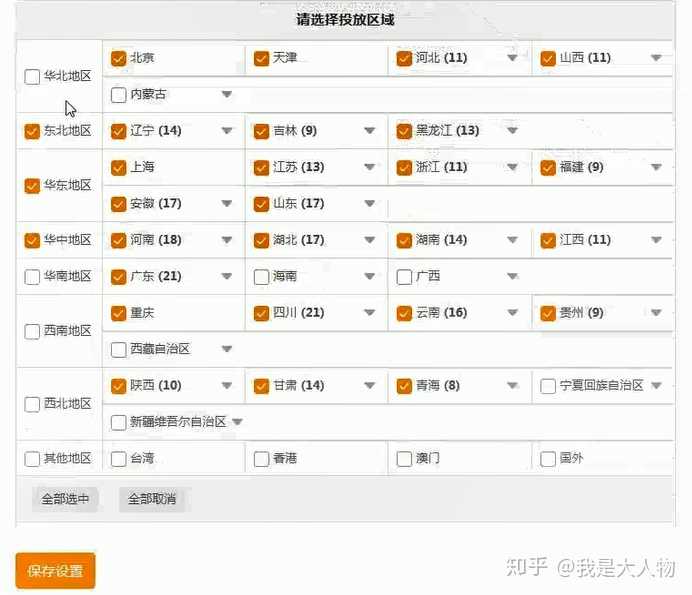Toggle the 华中地区 region checkbox
Screen dimensions: 692x595
[x=33, y=240]
